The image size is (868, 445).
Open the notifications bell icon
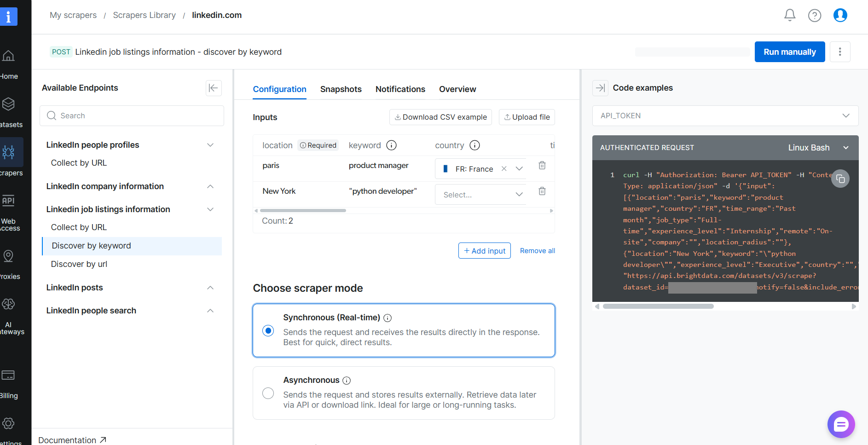pyautogui.click(x=790, y=15)
